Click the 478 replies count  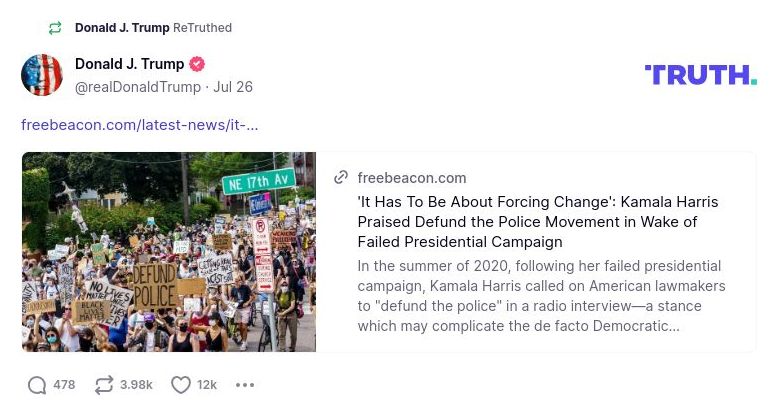point(64,385)
